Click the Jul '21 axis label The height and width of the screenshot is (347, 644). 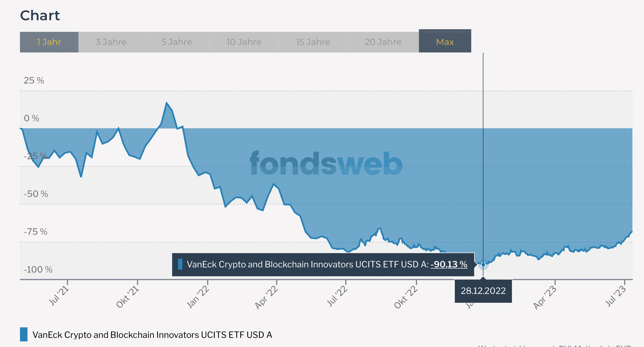pos(59,295)
